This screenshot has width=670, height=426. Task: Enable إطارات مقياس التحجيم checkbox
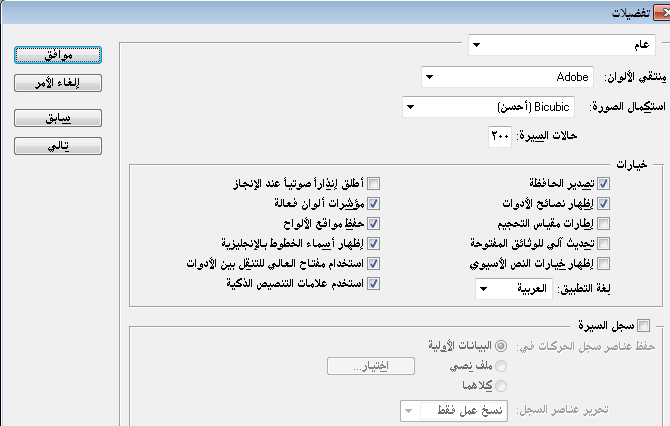pyautogui.click(x=603, y=224)
